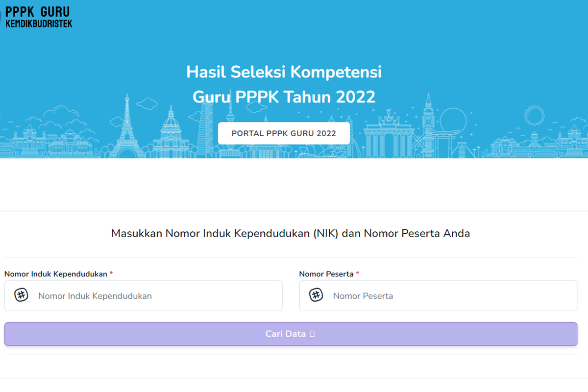Click the PPPK Guru Kemdikbudristek logo

[x=39, y=17]
